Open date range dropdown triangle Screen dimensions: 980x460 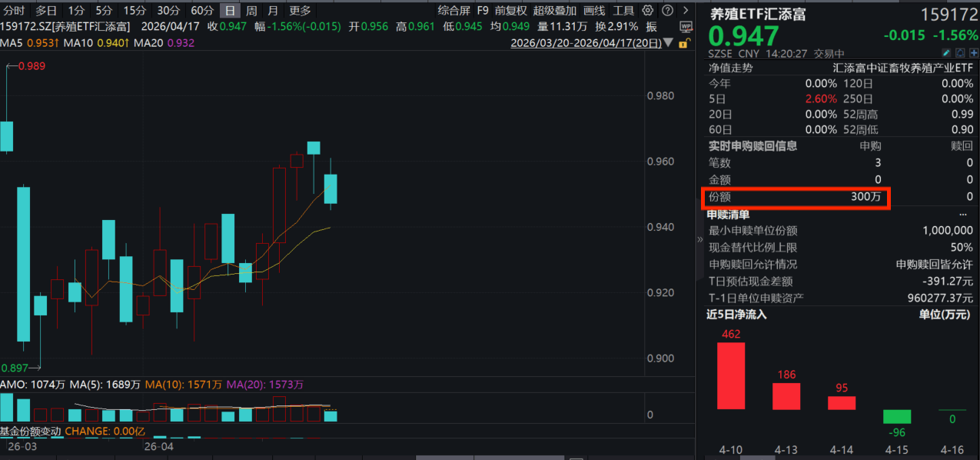click(x=668, y=43)
